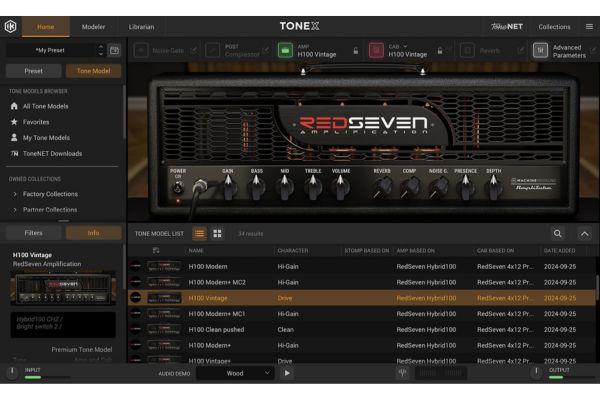
Task: Switch tone model list to list view
Action: click(x=200, y=233)
